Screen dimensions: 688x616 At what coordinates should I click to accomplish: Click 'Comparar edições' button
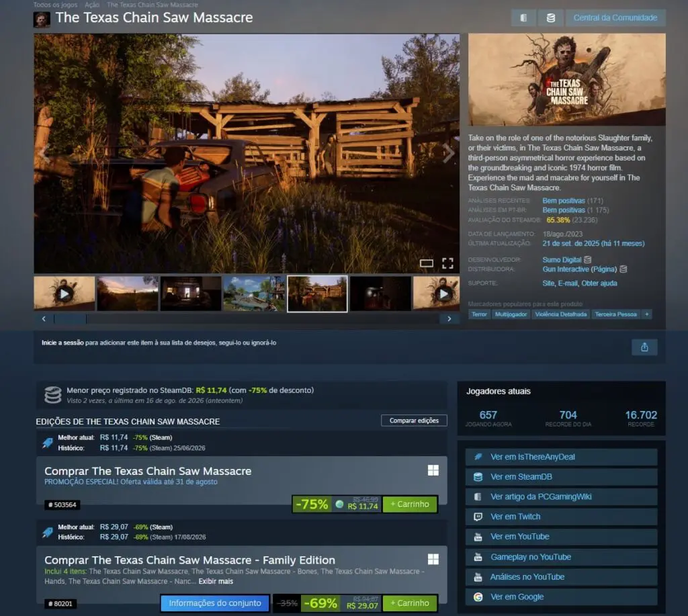(x=414, y=421)
